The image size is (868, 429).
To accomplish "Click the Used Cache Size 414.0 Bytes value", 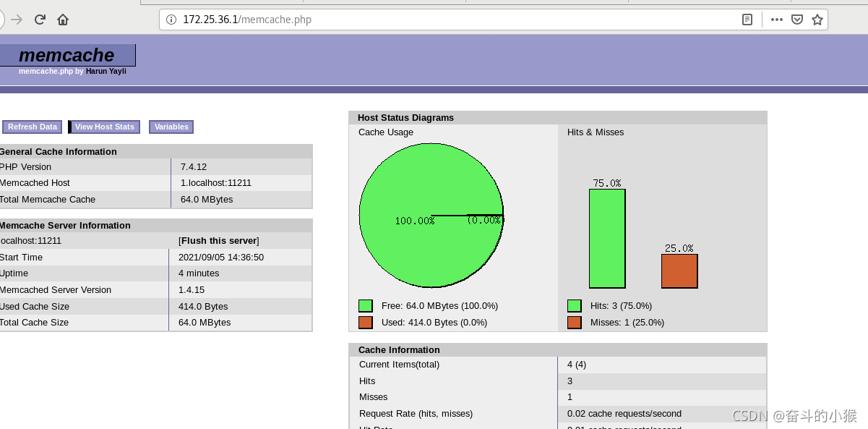I will (203, 307).
